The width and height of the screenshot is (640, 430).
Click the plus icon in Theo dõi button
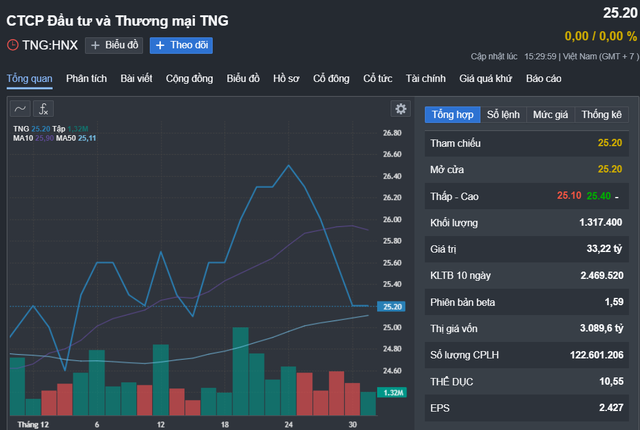tap(160, 45)
